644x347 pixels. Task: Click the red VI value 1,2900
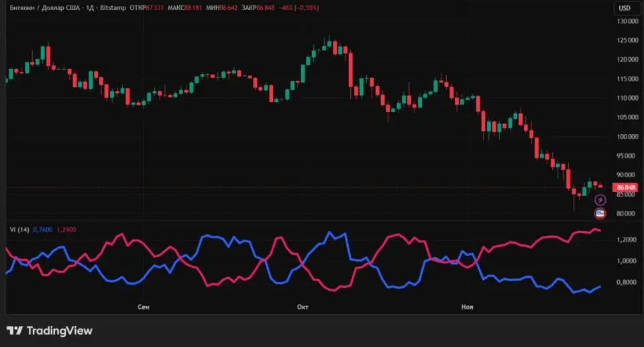(66, 230)
